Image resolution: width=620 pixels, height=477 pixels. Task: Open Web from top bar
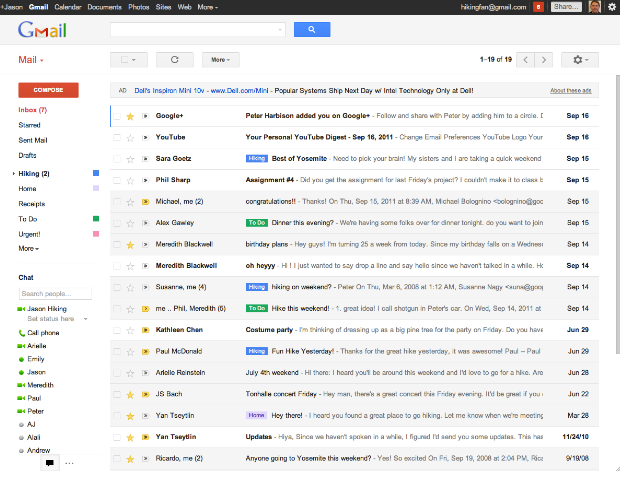click(184, 7)
